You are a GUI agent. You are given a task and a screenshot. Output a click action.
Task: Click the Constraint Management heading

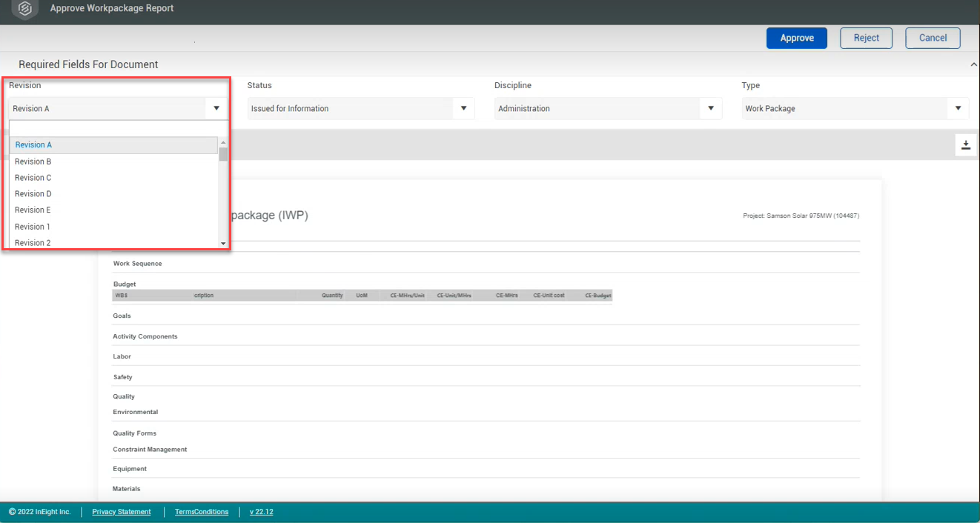coord(150,450)
